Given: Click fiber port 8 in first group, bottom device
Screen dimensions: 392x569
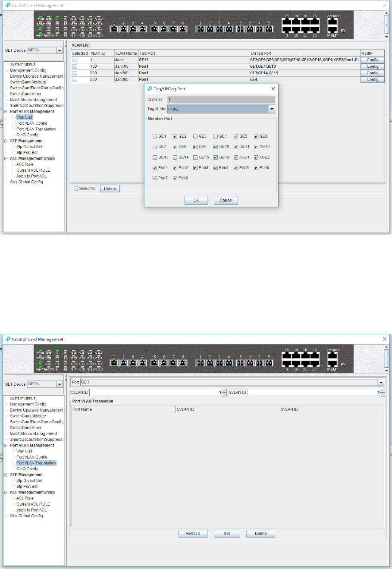Looking at the screenshot, I should (x=183, y=363).
